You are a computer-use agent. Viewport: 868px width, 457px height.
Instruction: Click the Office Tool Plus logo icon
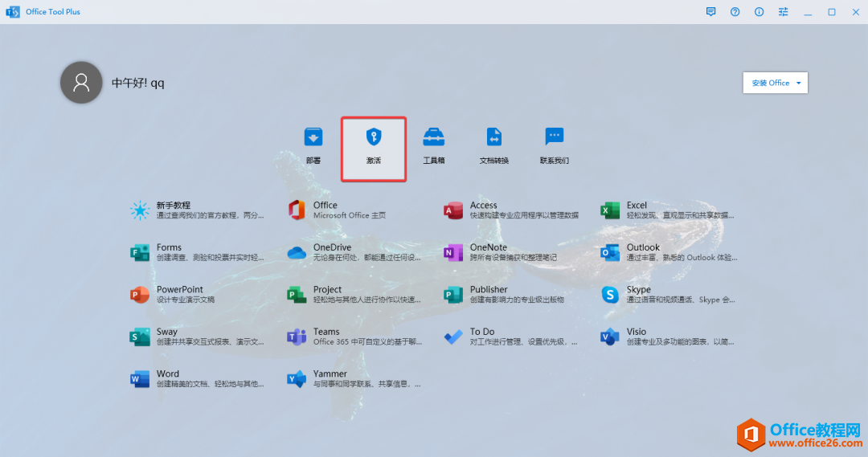tap(12, 11)
